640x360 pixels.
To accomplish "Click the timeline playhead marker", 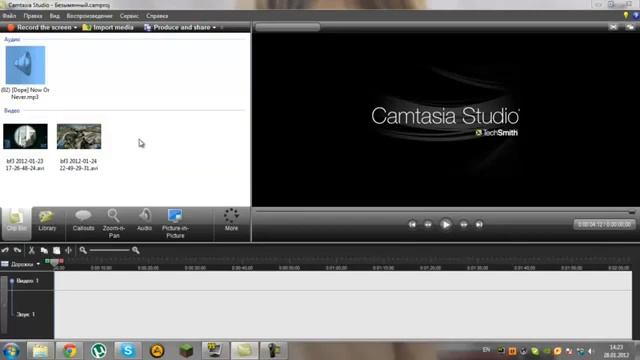I will 54,262.
